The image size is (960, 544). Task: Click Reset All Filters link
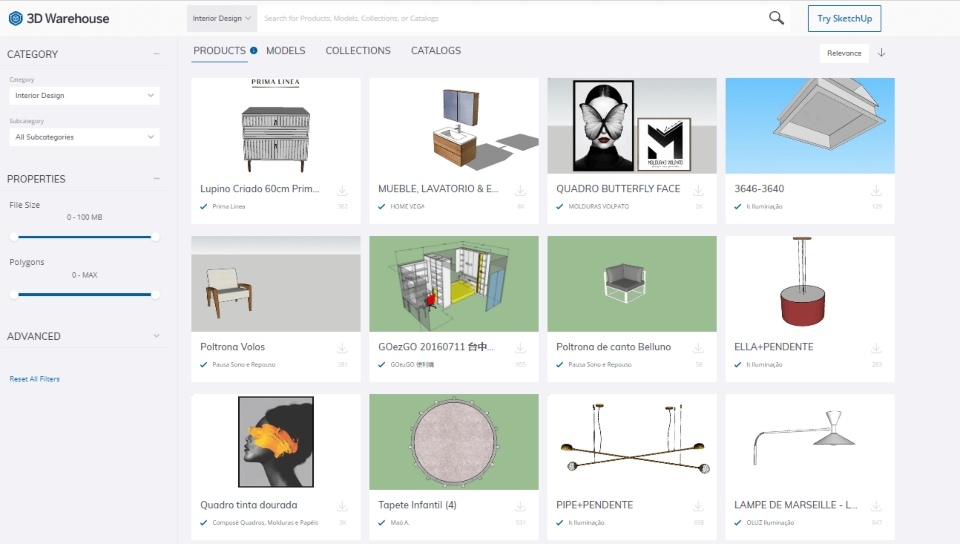[x=34, y=379]
